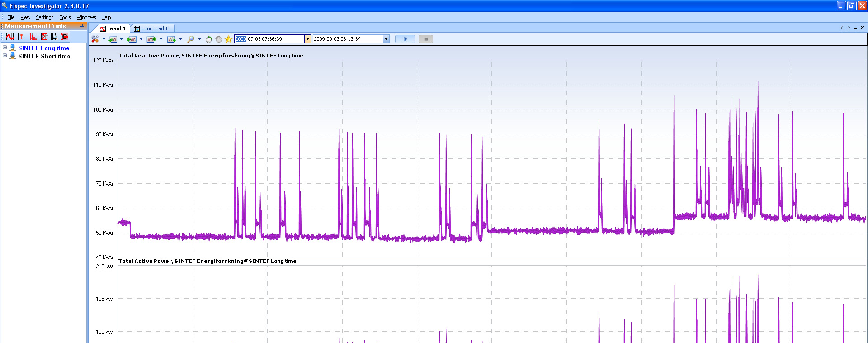Select SINTEF Short time measurement point

coord(44,56)
